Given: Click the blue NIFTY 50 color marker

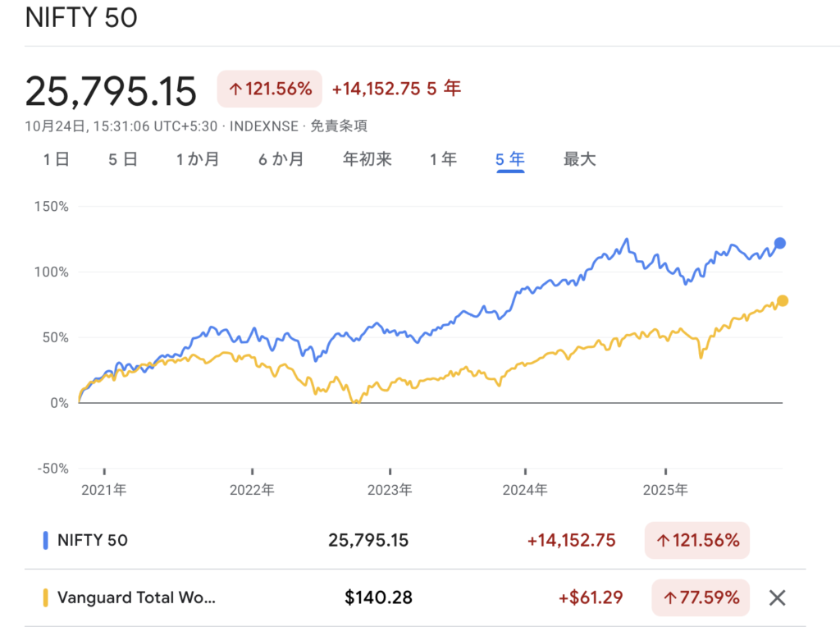Looking at the screenshot, I should 46,540.
